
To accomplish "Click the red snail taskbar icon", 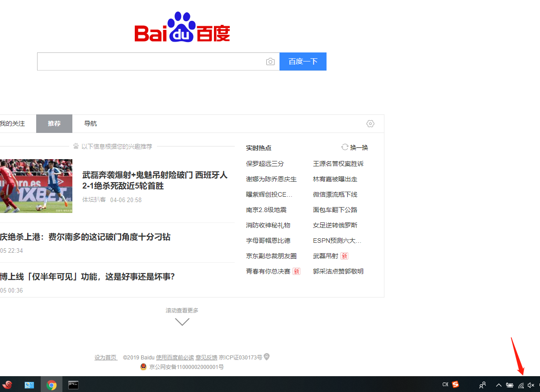I will point(7,384).
